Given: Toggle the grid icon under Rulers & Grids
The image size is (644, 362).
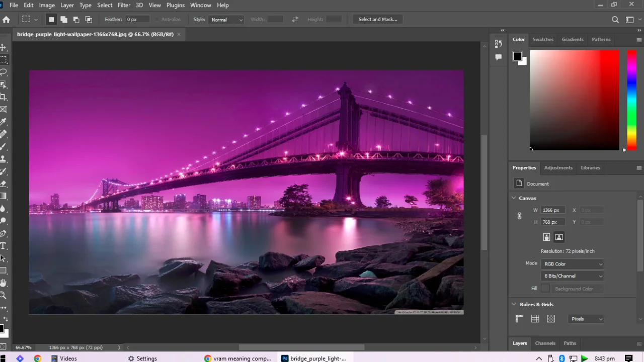Looking at the screenshot, I should pos(535,319).
